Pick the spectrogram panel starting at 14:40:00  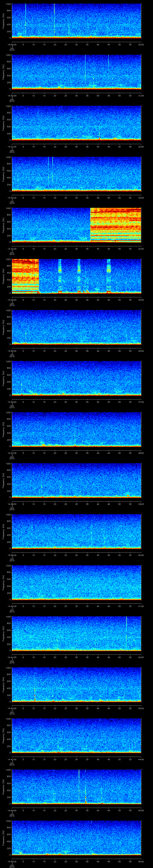76,582
